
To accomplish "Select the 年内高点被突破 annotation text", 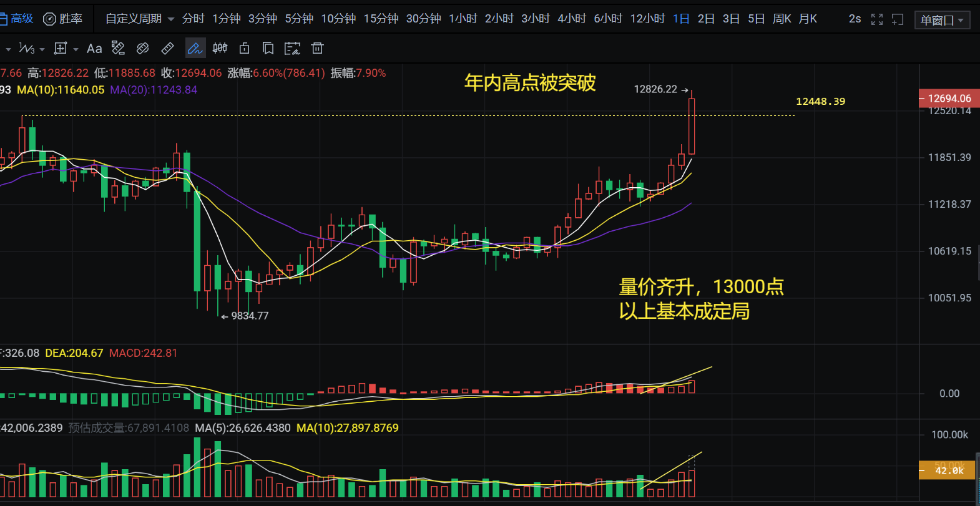I will 530,83.
